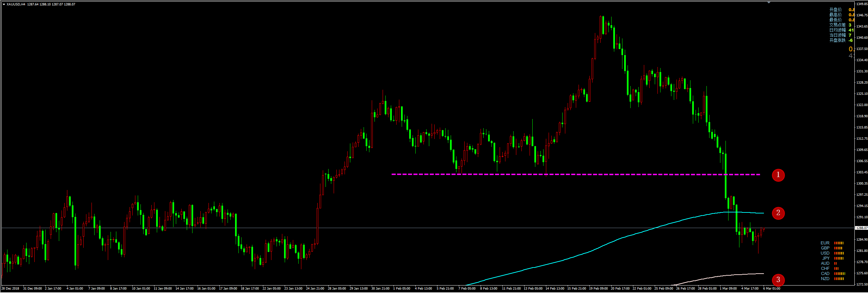Click the red circle marker numbered 1
Viewport: 868px width, 293px height.
778,175
